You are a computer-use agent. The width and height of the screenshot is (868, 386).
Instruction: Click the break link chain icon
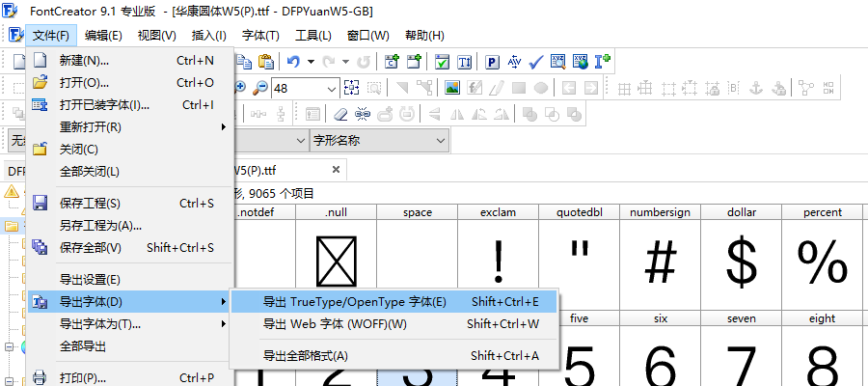[x=363, y=114]
